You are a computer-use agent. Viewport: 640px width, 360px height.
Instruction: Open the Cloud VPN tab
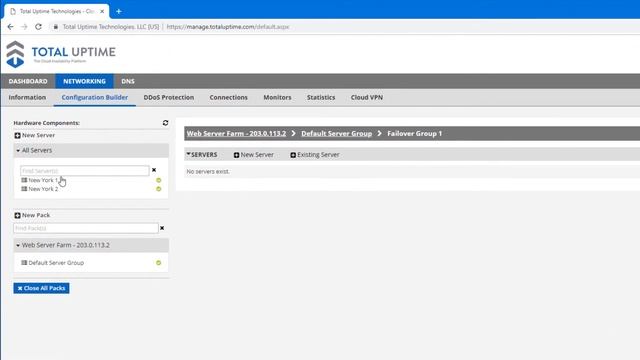point(367,98)
